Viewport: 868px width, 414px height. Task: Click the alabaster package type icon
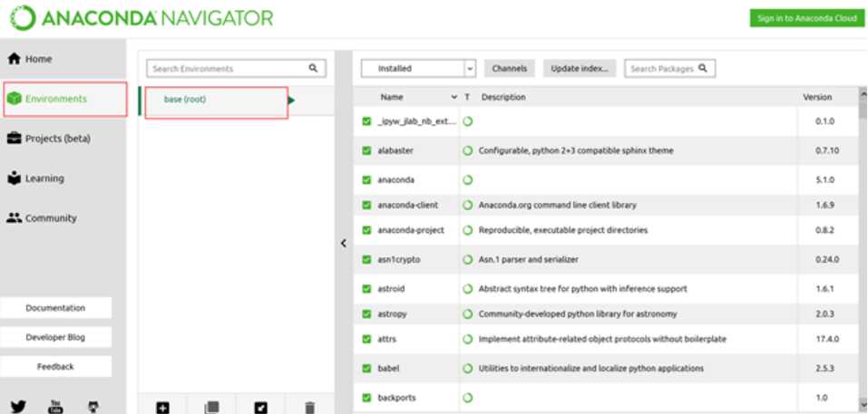click(x=468, y=150)
